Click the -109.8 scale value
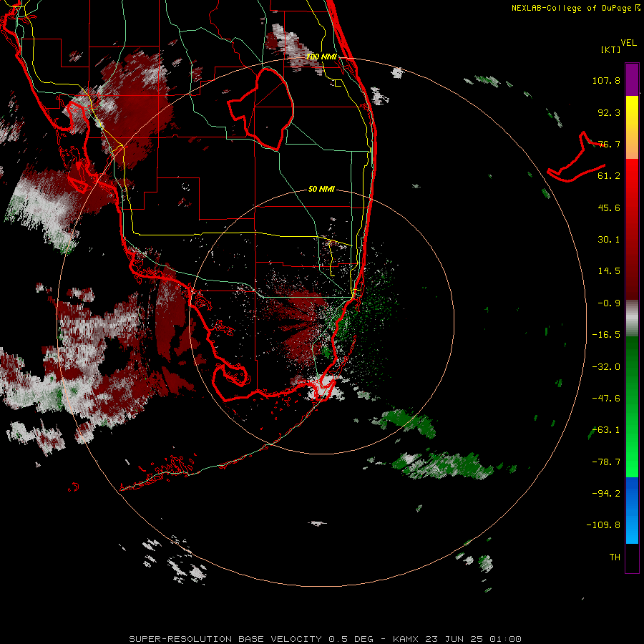The image size is (644, 644). pos(603,525)
